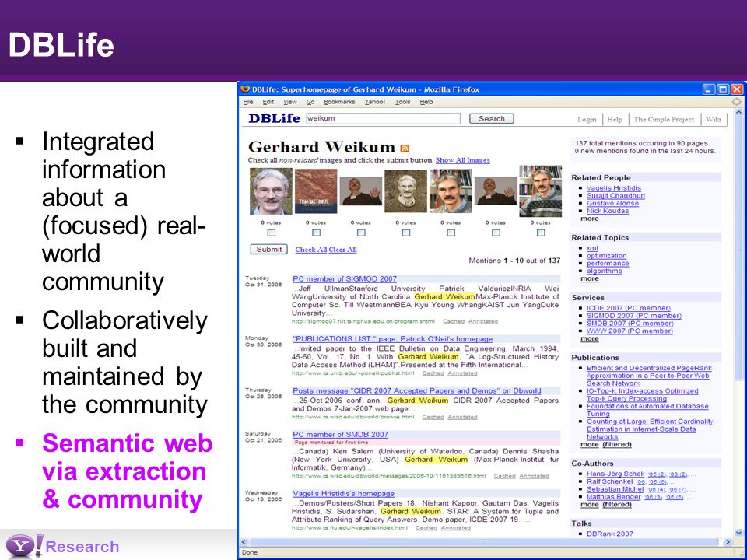Image resolution: width=747 pixels, height=560 pixels.
Task: Expand more under Publications
Action: coord(590,444)
